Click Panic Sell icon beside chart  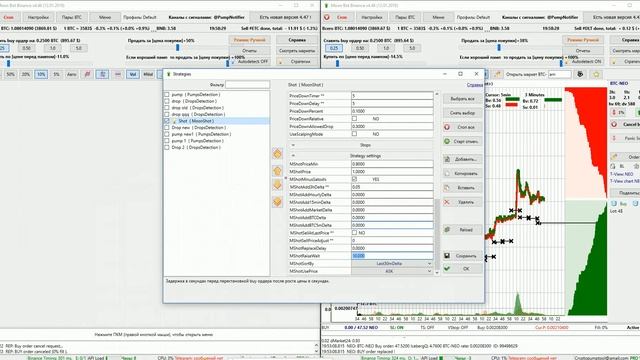click(x=614, y=138)
